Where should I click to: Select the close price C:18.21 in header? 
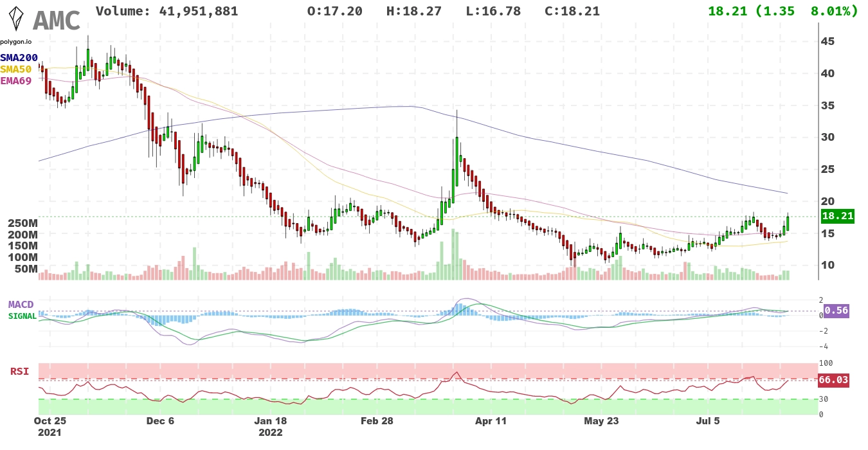(x=572, y=11)
